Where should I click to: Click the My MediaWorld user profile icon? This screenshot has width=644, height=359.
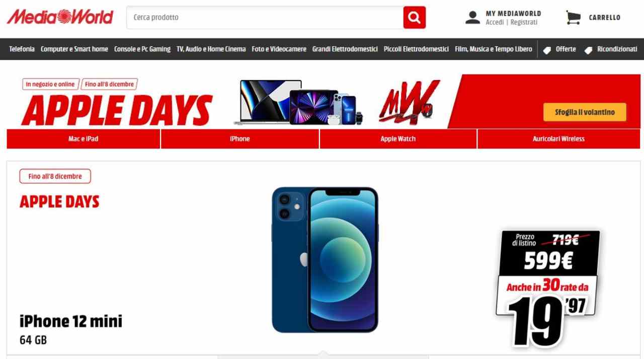472,18
